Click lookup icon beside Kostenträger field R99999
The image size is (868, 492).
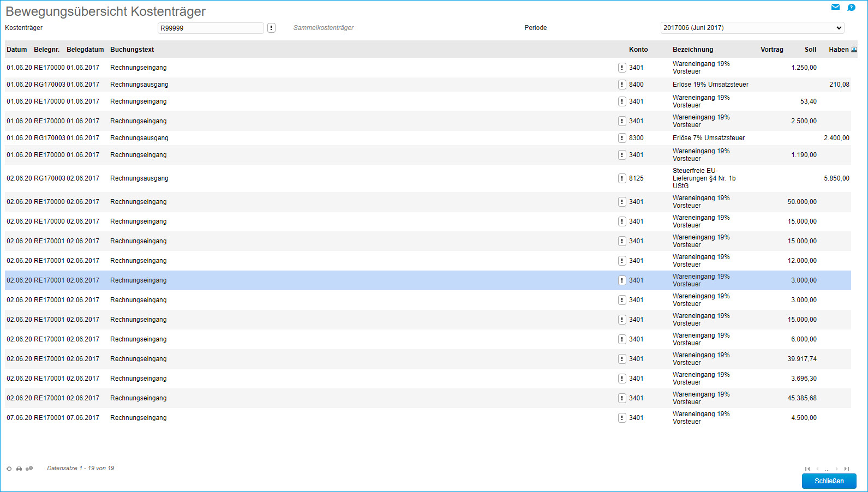tap(271, 28)
